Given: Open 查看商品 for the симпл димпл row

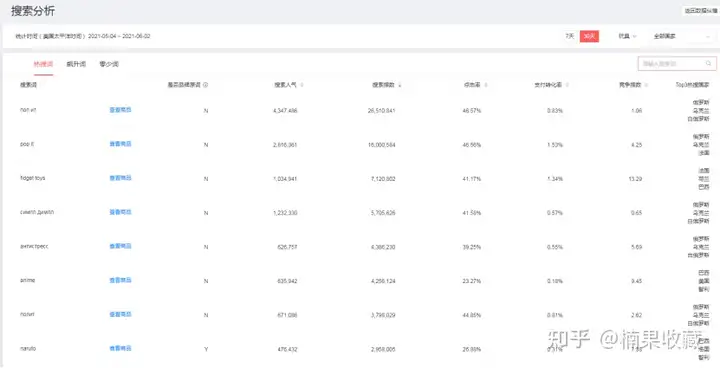Looking at the screenshot, I should pos(120,212).
